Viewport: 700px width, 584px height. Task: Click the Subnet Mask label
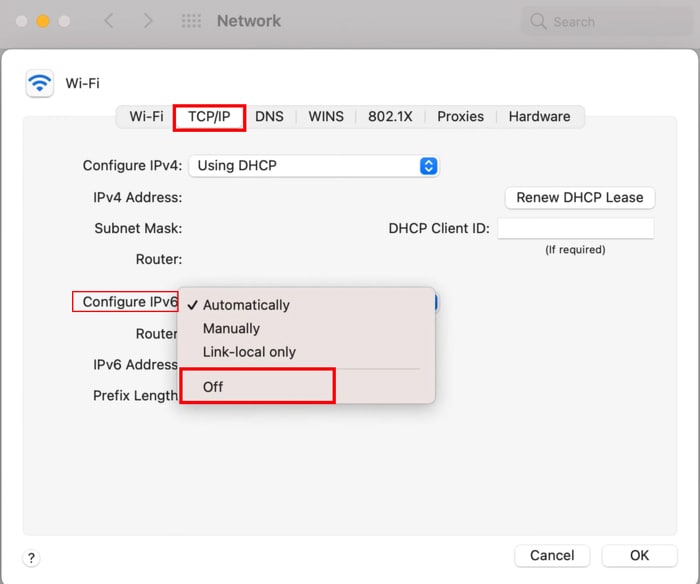[138, 228]
